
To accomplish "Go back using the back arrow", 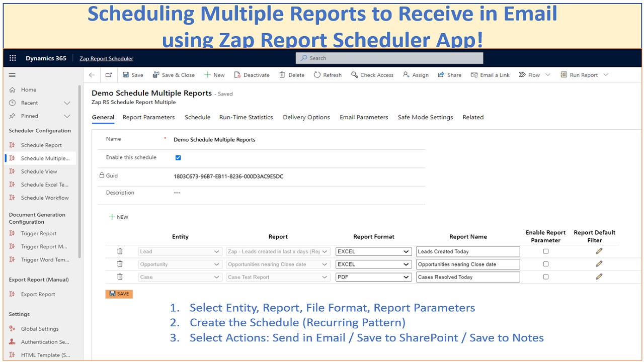I will click(x=92, y=75).
